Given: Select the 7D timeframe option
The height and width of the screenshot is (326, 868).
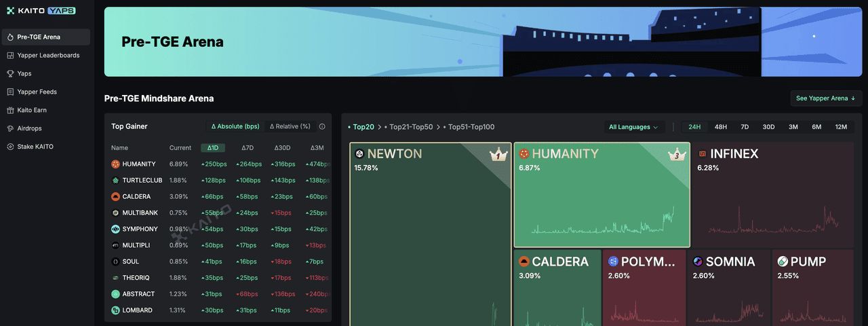Looking at the screenshot, I should [x=744, y=127].
